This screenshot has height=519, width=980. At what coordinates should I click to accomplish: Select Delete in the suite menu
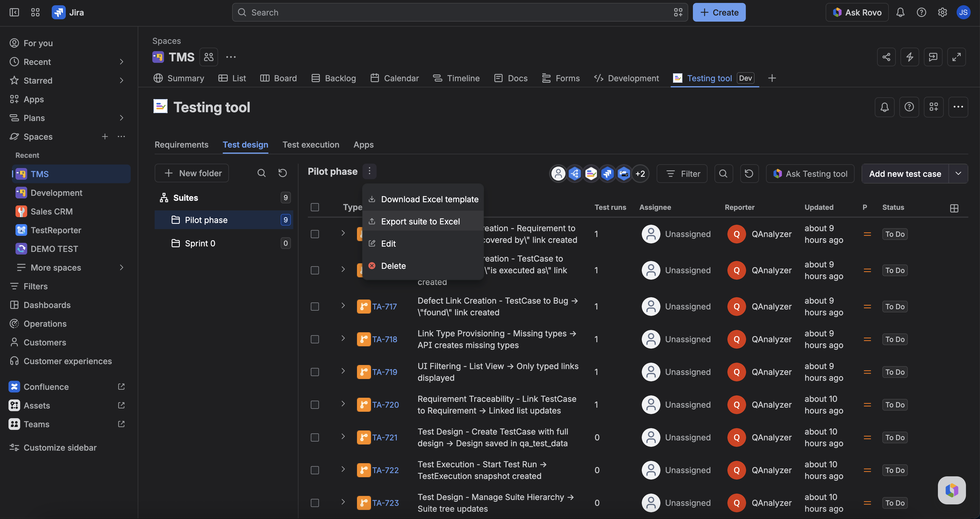point(423,266)
